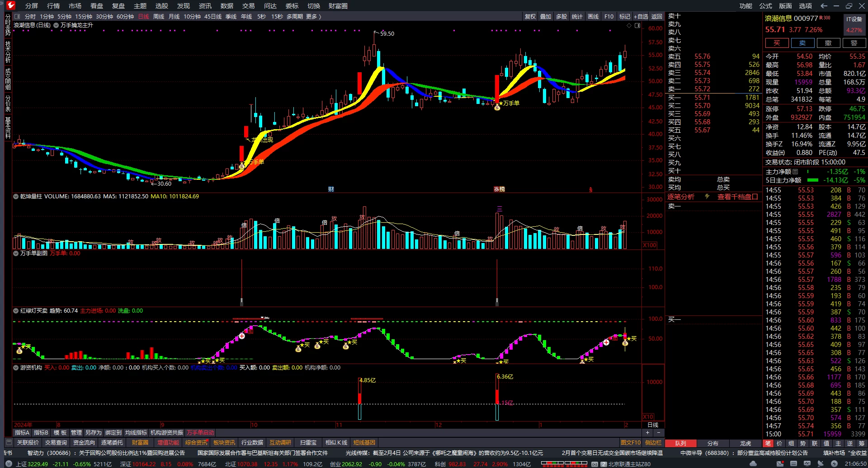Click the diamond marker icon on chart

click(629, 26)
